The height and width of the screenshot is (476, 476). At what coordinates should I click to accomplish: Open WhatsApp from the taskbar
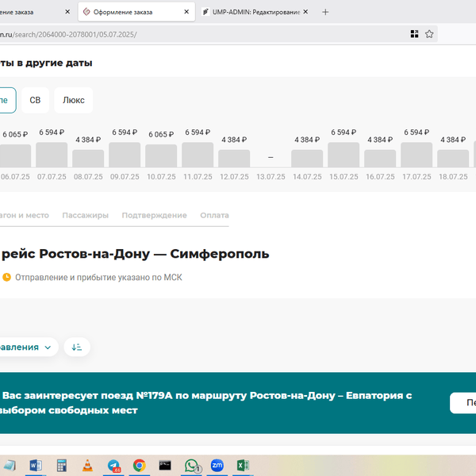(x=191, y=466)
